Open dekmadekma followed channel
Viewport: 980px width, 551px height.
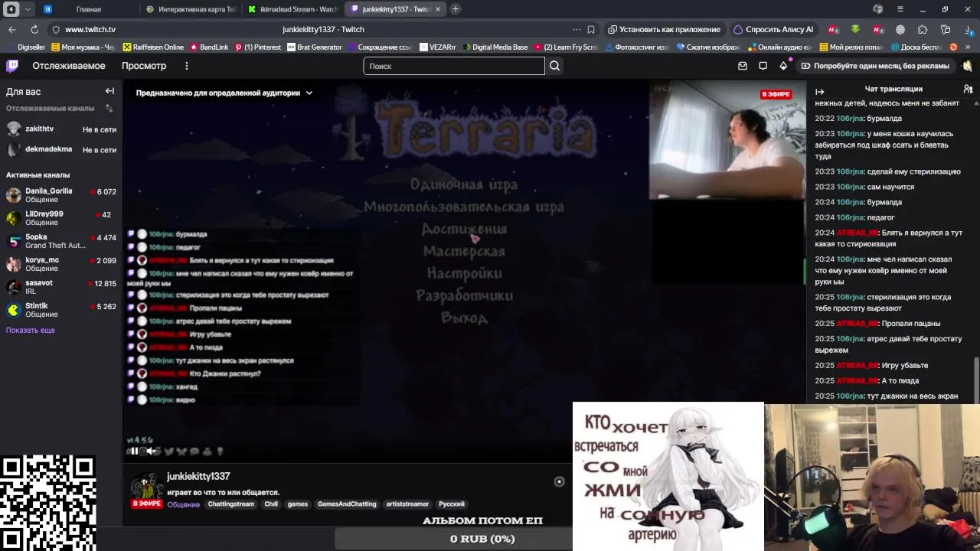(61, 149)
